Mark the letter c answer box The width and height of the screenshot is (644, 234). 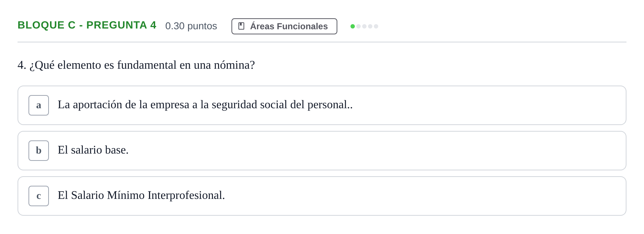tap(39, 196)
